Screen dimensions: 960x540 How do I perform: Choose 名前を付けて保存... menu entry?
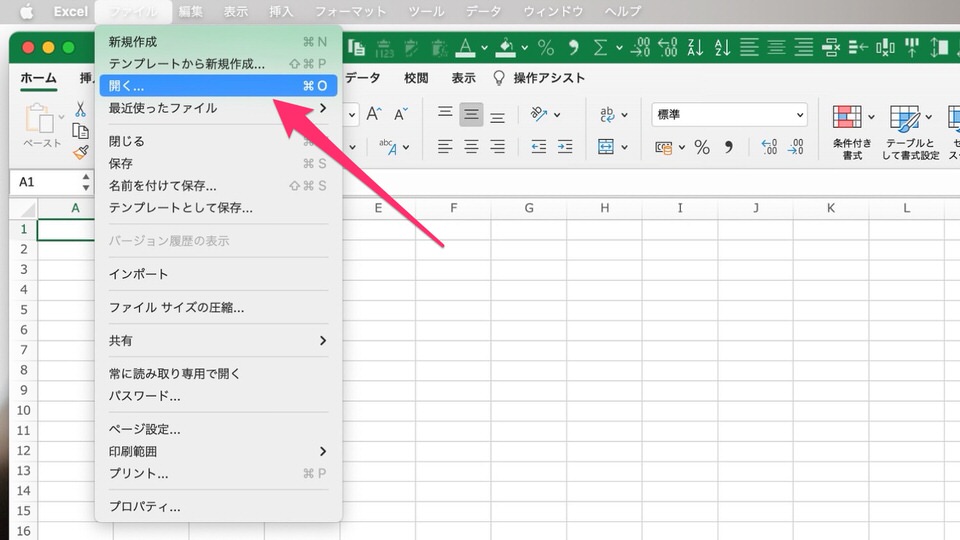(x=218, y=186)
